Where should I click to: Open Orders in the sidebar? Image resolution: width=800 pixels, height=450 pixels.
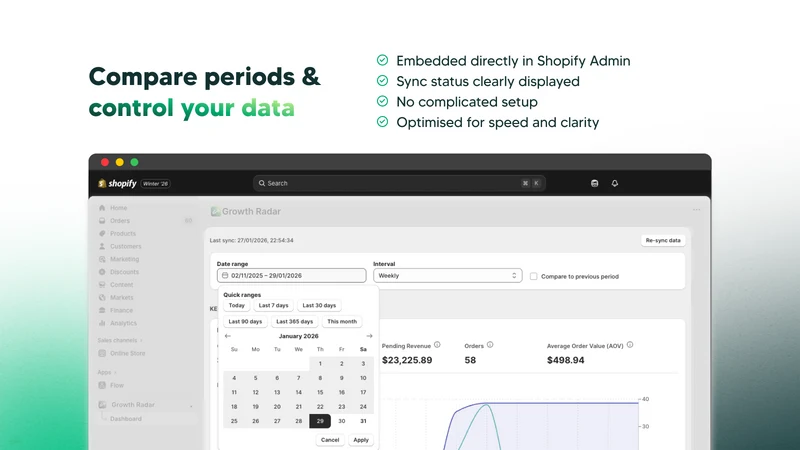click(x=120, y=221)
